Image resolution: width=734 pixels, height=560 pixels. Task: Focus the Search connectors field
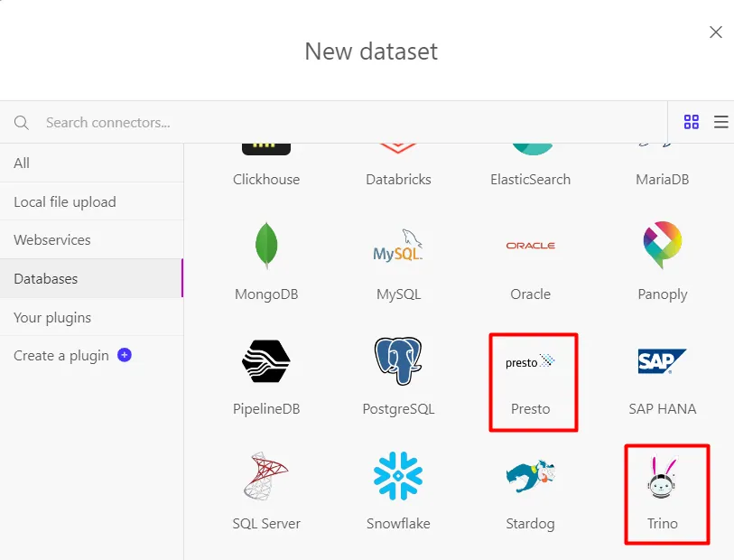(x=333, y=122)
